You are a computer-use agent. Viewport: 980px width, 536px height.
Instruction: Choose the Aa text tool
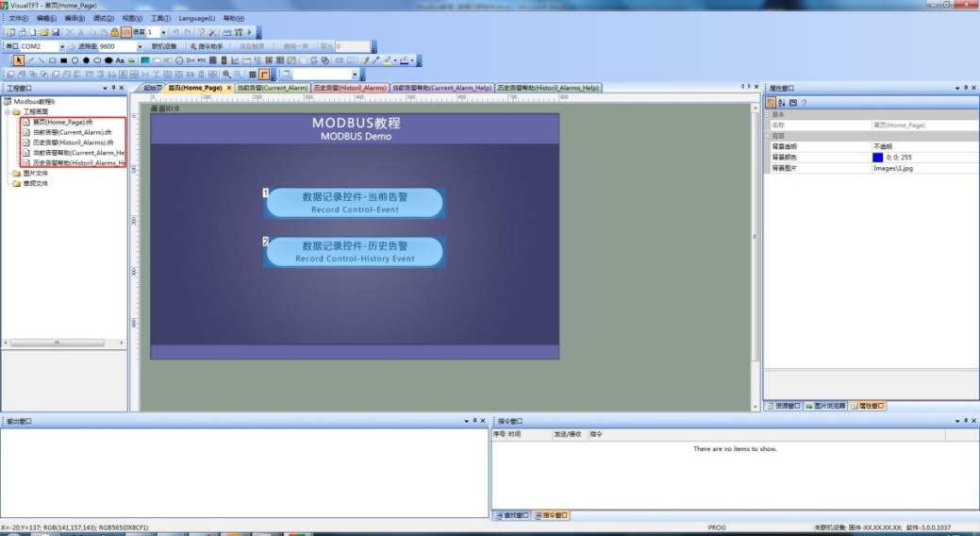tap(120, 60)
